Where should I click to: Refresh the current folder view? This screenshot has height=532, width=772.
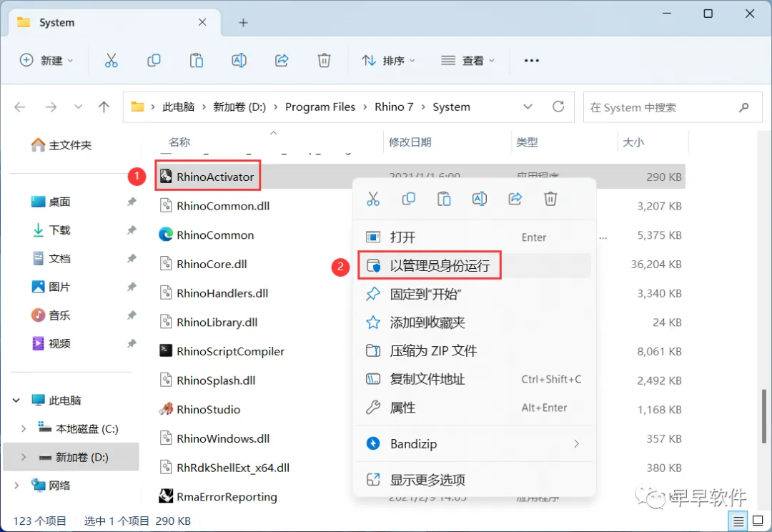(558, 107)
